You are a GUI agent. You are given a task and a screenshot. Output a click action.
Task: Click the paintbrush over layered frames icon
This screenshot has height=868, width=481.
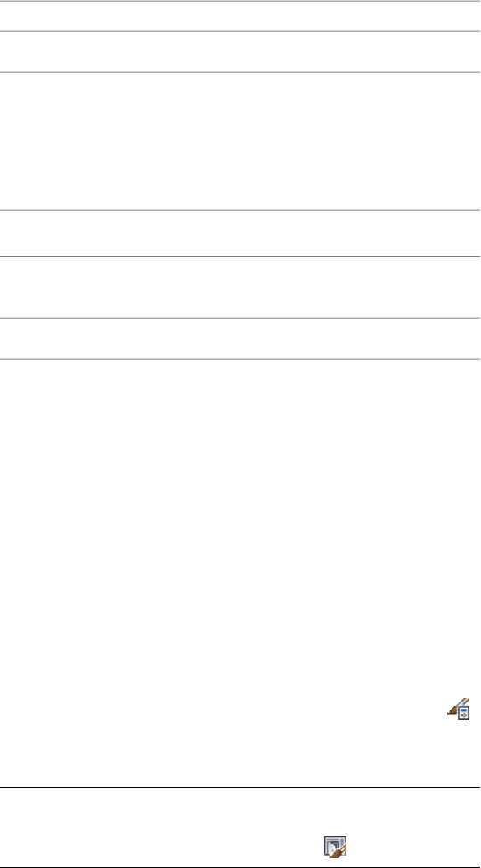point(335,816)
